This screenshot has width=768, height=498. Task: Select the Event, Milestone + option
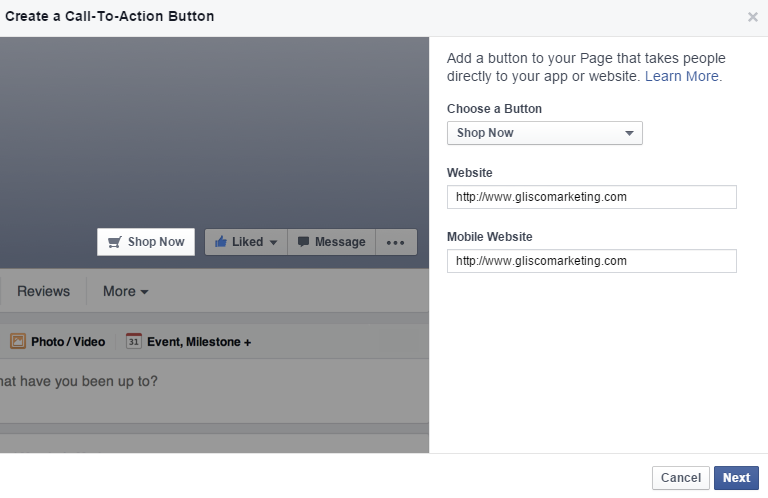click(x=189, y=341)
